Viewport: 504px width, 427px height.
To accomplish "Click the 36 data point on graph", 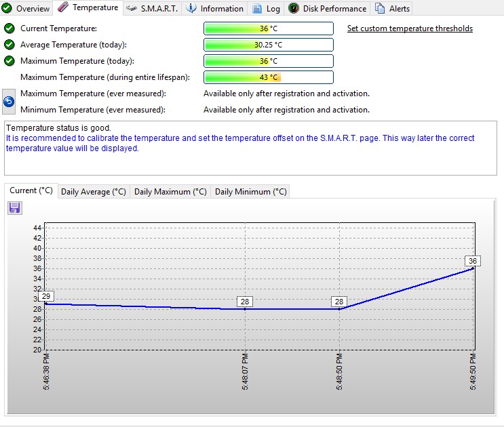I will (473, 262).
